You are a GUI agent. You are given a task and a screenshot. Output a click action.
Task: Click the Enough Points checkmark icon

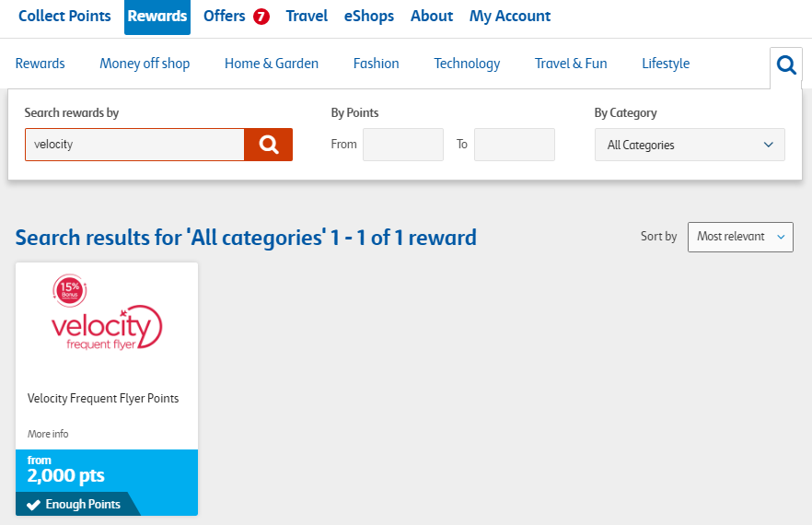point(33,505)
